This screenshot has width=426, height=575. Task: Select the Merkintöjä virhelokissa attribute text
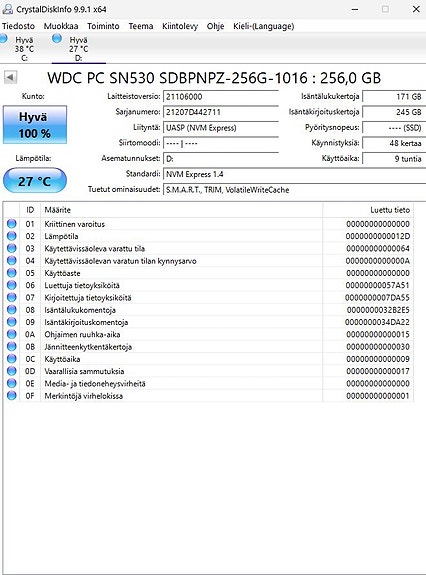(84, 396)
